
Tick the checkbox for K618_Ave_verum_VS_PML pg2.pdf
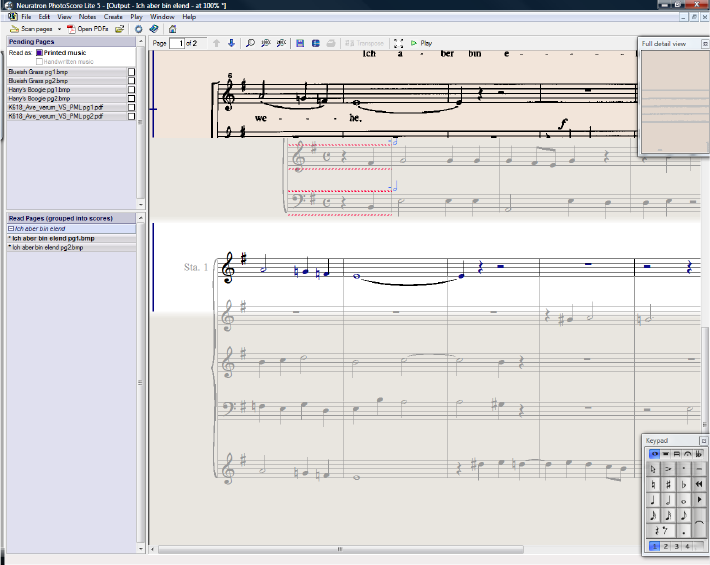[x=131, y=117]
